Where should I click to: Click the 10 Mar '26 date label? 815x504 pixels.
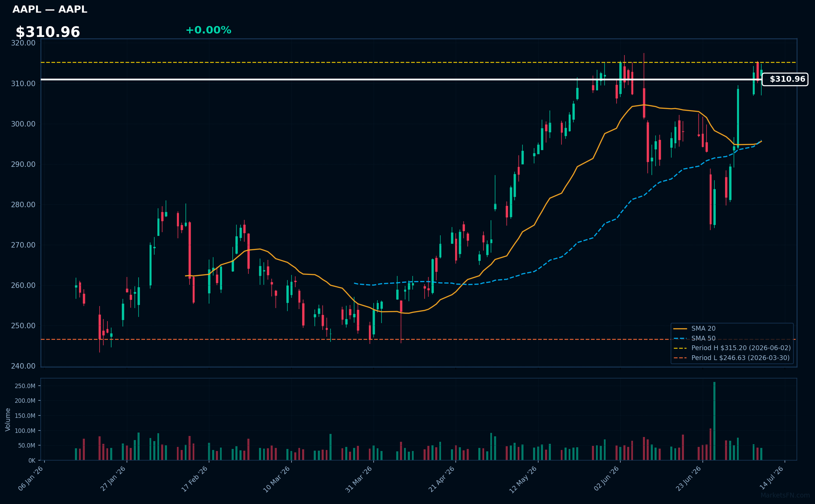tap(277, 479)
